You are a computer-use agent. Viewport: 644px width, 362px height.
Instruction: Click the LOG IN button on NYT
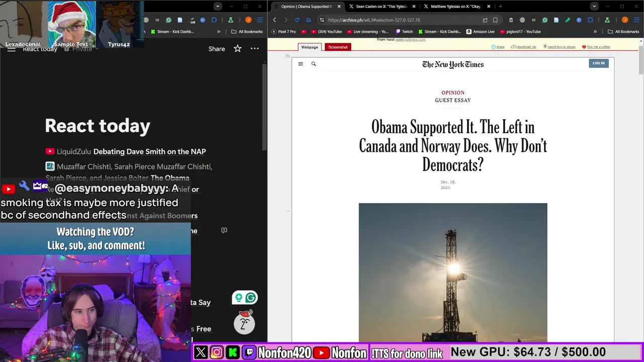point(599,63)
